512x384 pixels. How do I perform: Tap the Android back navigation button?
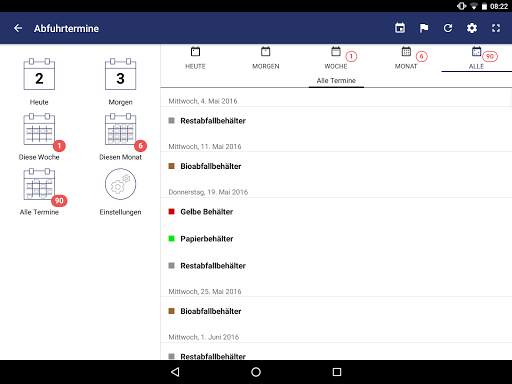[175, 372]
